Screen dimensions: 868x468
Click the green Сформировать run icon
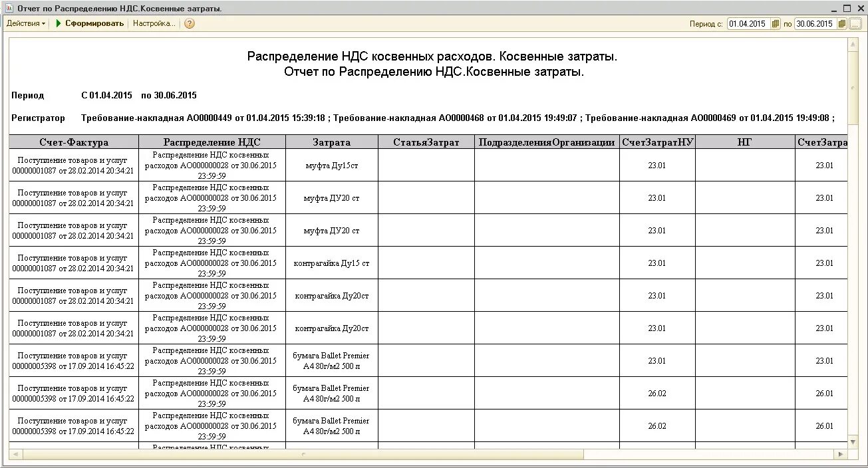pyautogui.click(x=59, y=23)
